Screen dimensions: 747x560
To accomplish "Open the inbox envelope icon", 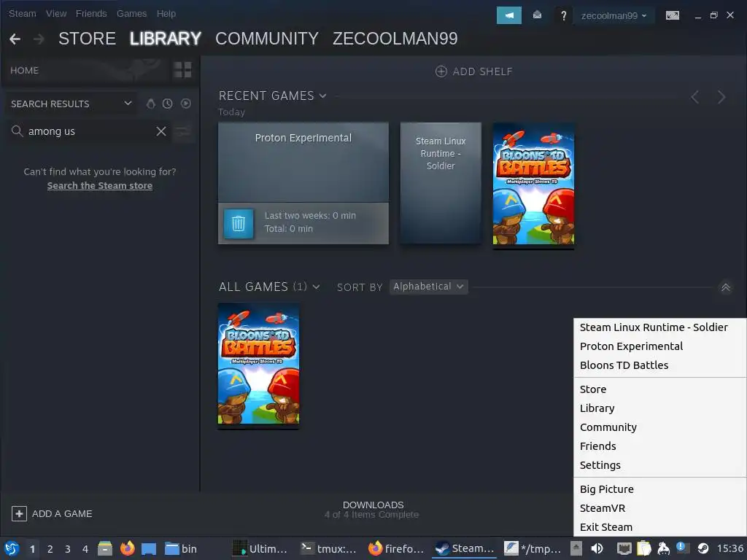I will click(x=537, y=15).
